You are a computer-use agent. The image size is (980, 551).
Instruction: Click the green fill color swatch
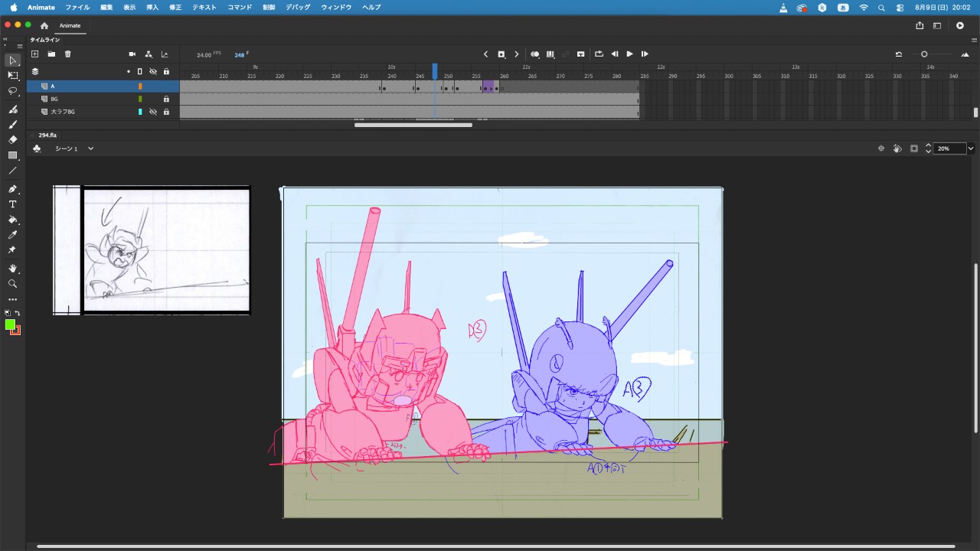click(10, 324)
